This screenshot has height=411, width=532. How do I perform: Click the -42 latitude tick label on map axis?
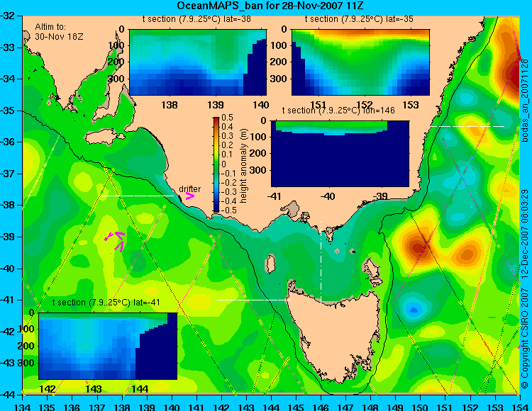[x=9, y=332]
